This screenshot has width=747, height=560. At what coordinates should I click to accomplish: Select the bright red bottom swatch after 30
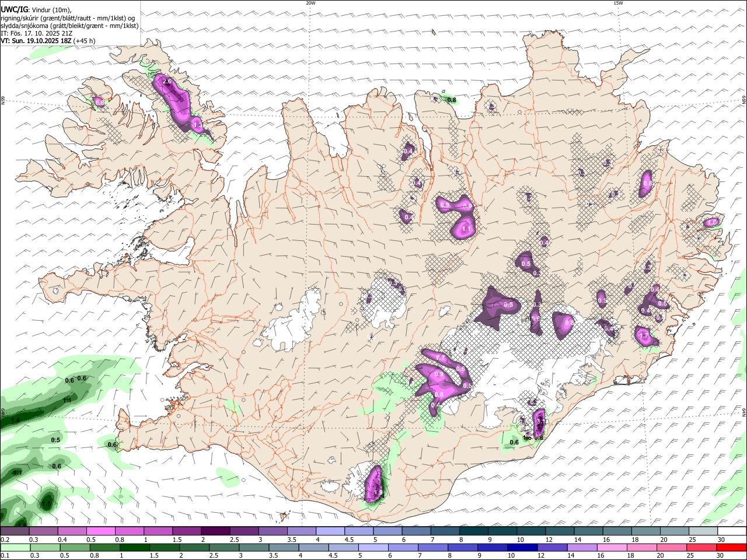(731, 547)
